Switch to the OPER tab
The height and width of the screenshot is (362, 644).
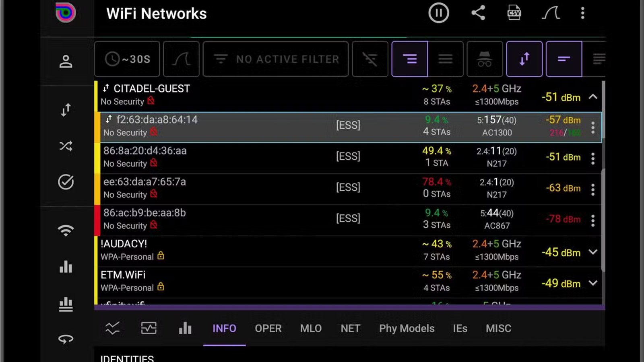point(268,329)
